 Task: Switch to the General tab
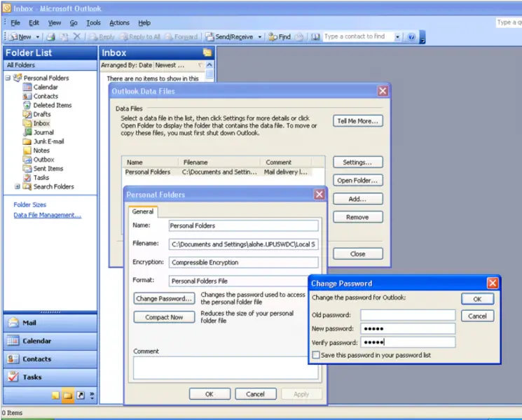click(143, 211)
